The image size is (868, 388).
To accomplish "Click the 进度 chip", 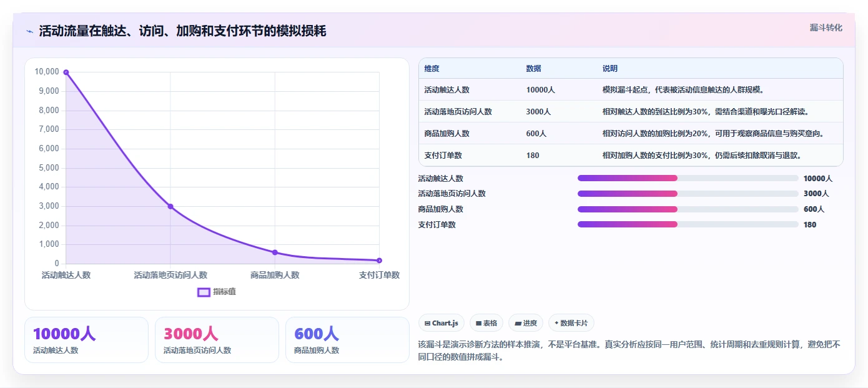I will [526, 323].
